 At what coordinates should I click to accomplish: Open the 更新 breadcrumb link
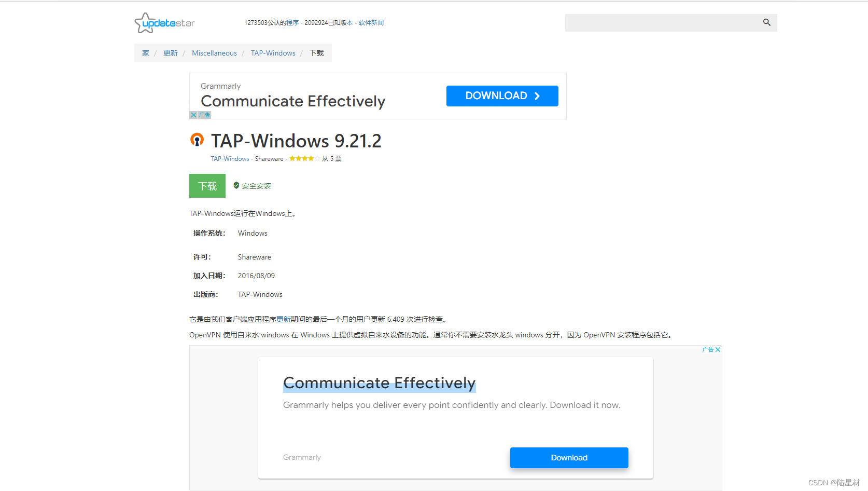[171, 53]
